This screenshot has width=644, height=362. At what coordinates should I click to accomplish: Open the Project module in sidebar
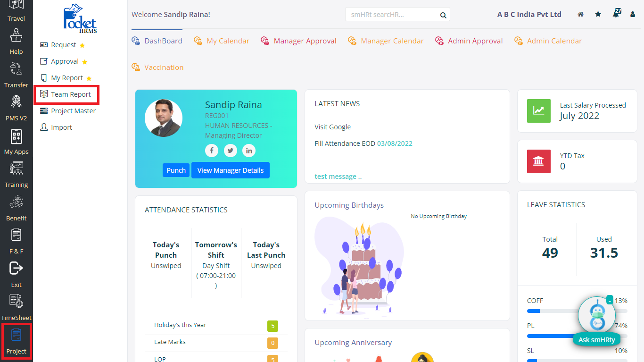point(17,341)
